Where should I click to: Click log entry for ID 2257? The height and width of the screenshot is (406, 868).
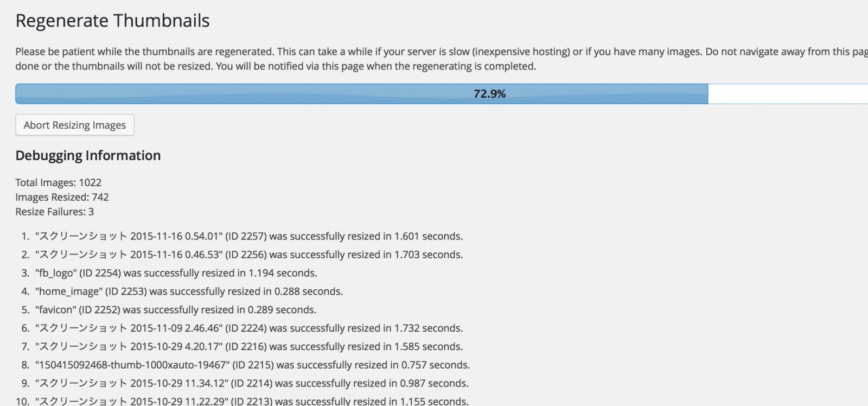tap(249, 236)
